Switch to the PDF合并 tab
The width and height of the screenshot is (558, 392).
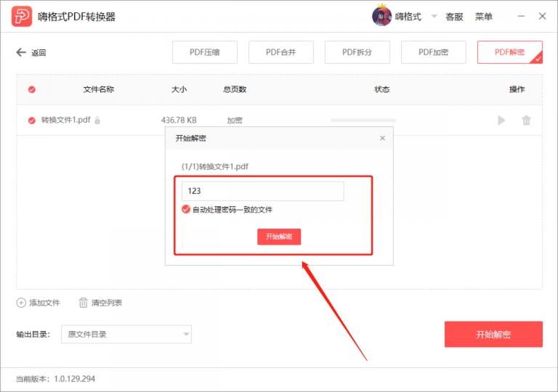pos(280,52)
